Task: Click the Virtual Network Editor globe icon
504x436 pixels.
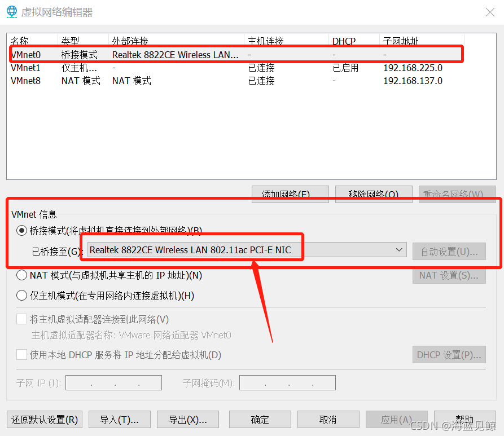Action: tap(12, 12)
